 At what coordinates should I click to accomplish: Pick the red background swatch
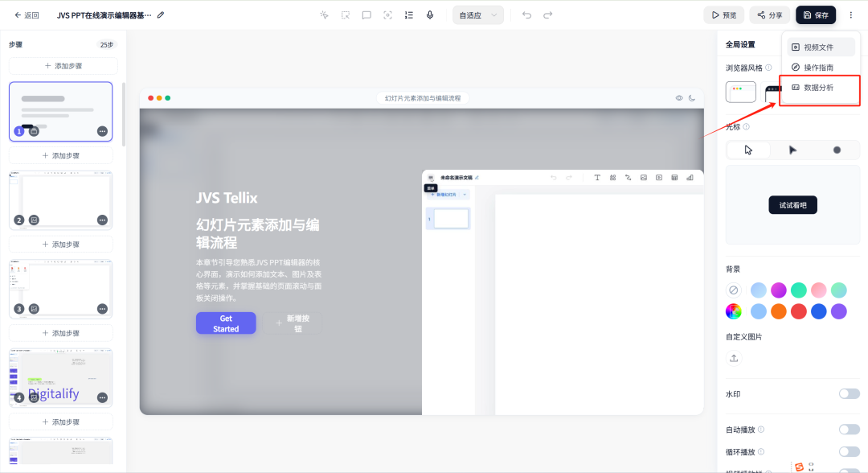[798, 311]
